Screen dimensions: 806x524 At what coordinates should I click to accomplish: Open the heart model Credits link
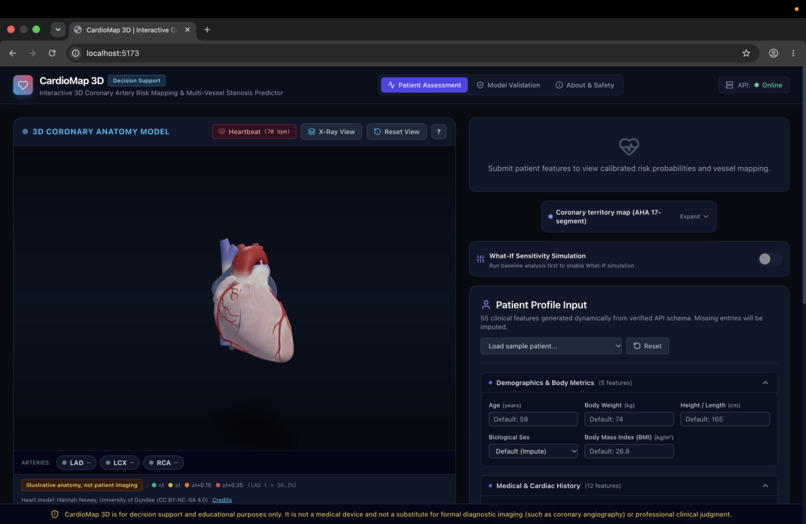(x=222, y=500)
